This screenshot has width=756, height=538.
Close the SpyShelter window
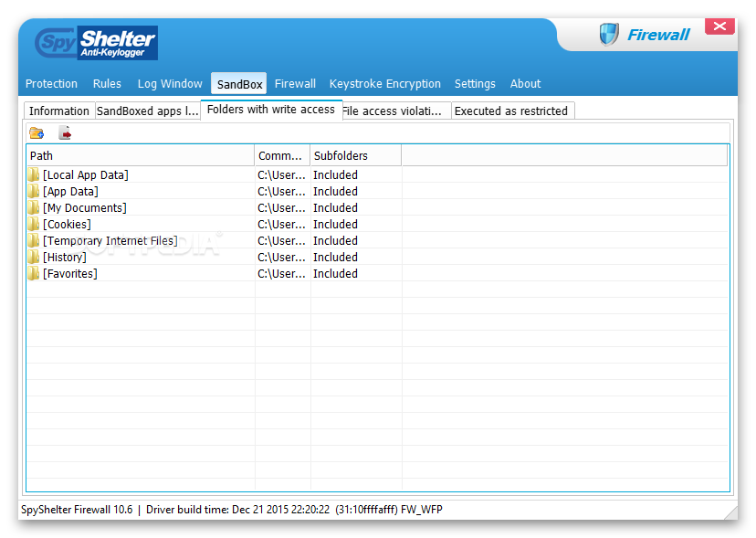(x=719, y=26)
